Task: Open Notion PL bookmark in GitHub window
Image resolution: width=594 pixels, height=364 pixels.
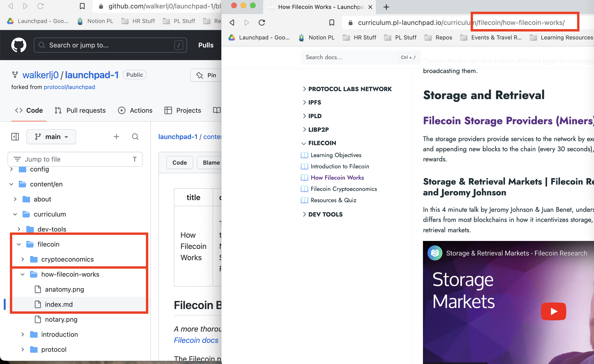Action: 95,21
